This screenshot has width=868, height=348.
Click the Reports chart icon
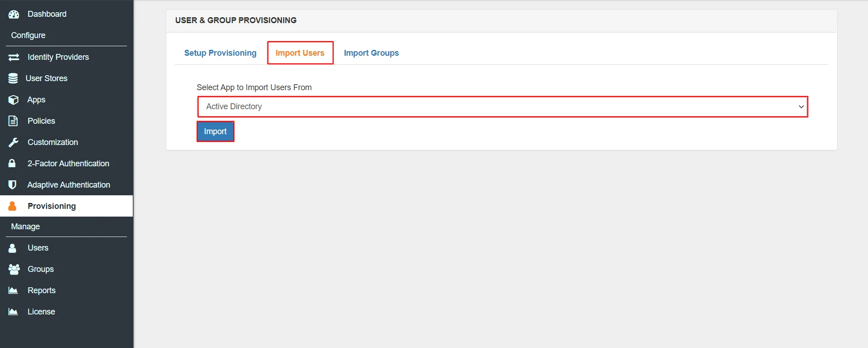(x=13, y=290)
